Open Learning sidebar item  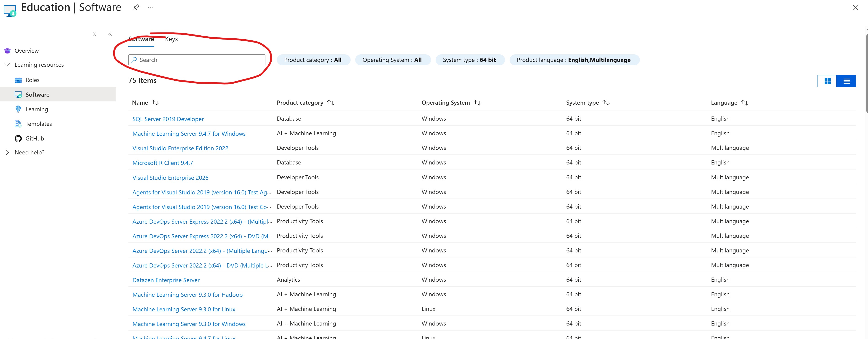pos(37,109)
